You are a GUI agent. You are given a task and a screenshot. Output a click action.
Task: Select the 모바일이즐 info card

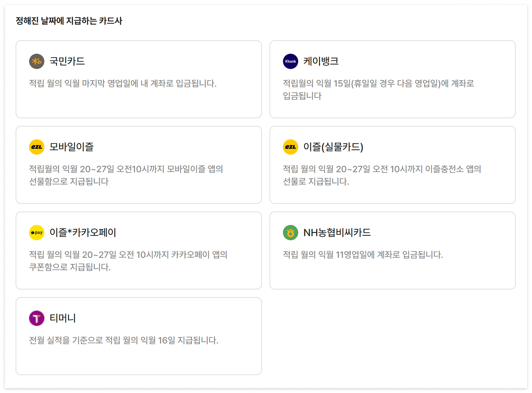[139, 164]
